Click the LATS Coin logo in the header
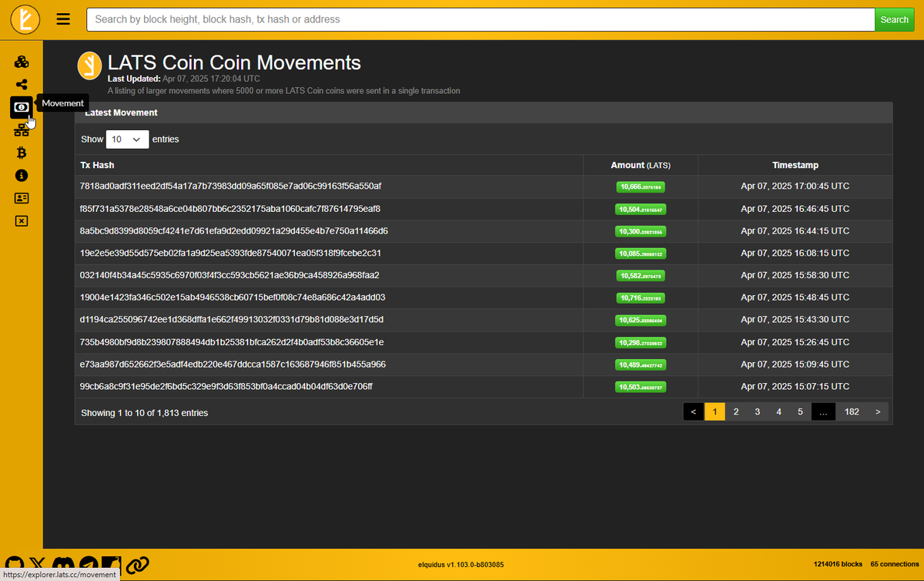The height and width of the screenshot is (581, 924). click(x=25, y=19)
